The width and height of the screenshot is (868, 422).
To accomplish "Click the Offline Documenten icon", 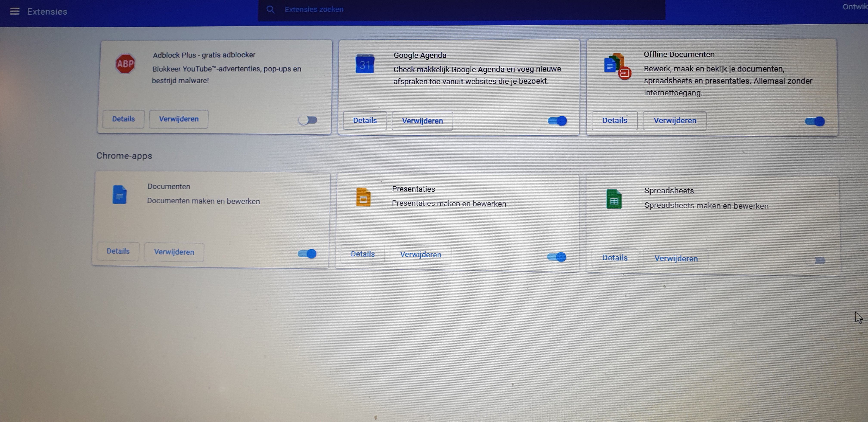I will tap(617, 66).
